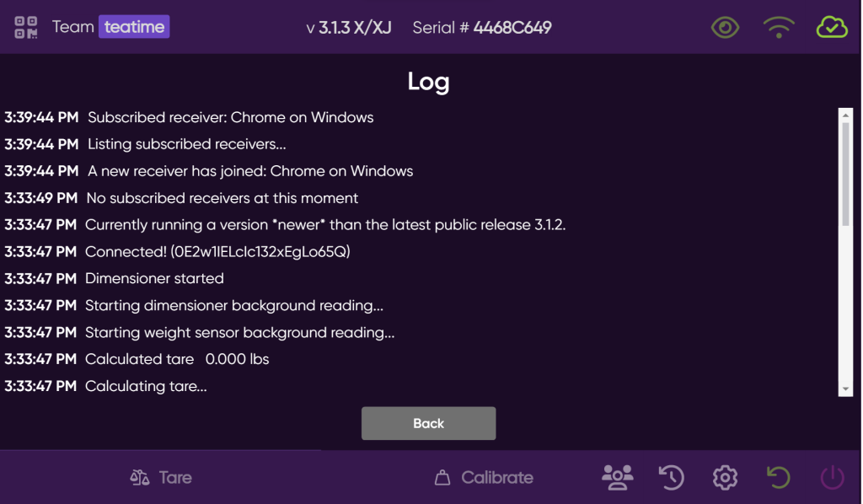Open the settings gear icon

[724, 478]
